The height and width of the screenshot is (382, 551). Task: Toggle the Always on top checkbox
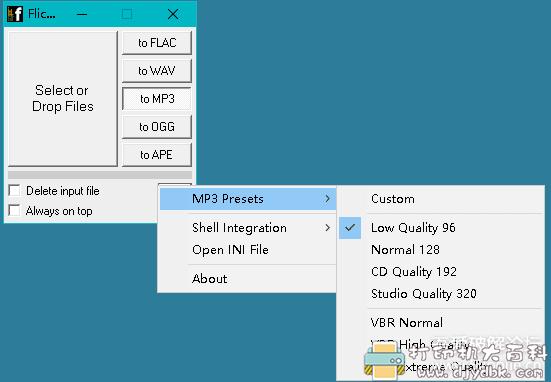pos(14,211)
